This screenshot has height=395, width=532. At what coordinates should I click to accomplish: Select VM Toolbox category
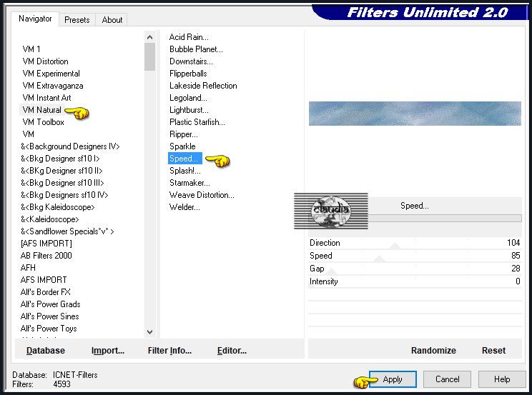point(44,122)
